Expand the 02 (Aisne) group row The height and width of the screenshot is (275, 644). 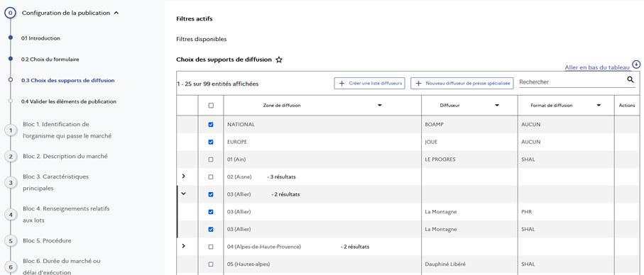click(184, 176)
